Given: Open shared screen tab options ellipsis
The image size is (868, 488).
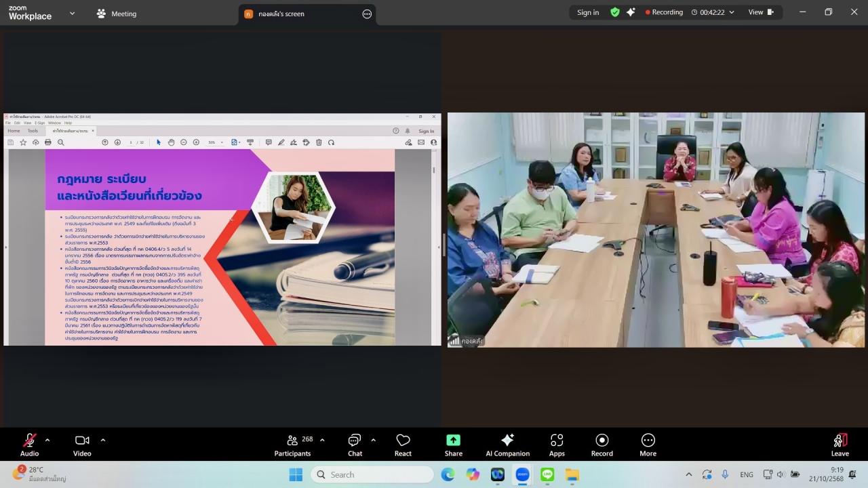Looking at the screenshot, I should (367, 14).
